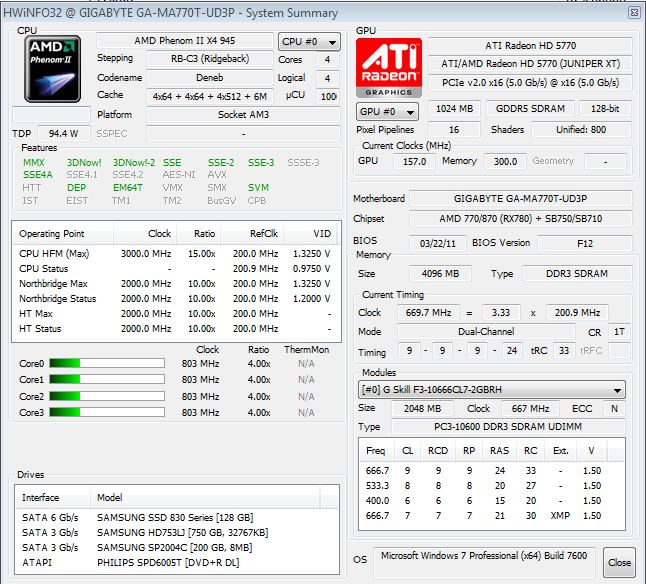Screen dimensions: 646x584
Task: Close the System Summary window via X
Action: click(x=634, y=13)
